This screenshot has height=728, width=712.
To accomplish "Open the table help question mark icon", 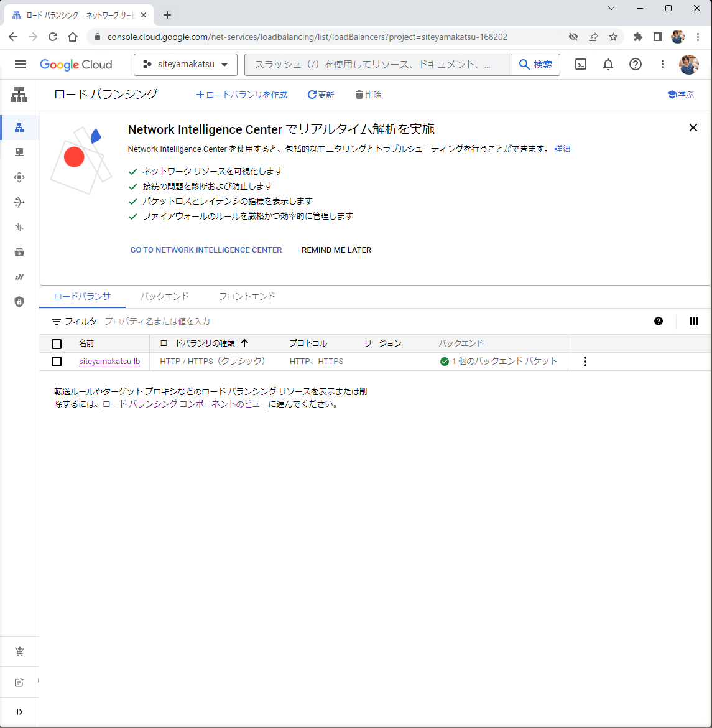I will (x=658, y=321).
